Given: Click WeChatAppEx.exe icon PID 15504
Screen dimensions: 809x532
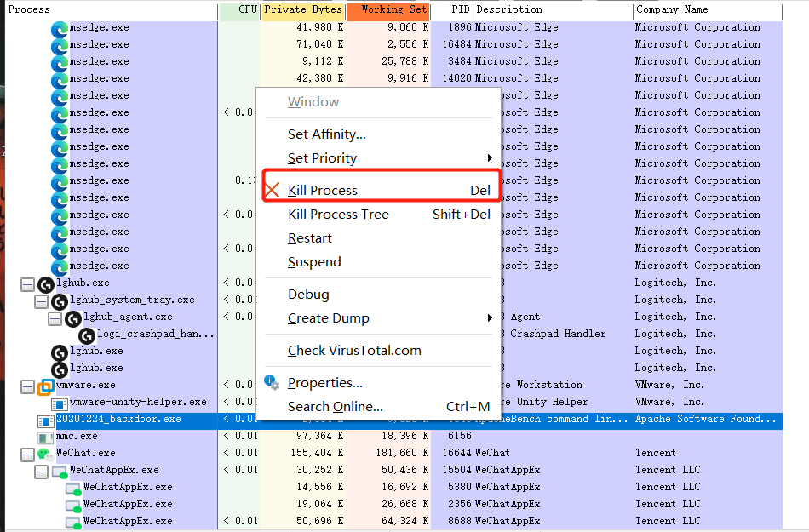Looking at the screenshot, I should click(x=60, y=472).
